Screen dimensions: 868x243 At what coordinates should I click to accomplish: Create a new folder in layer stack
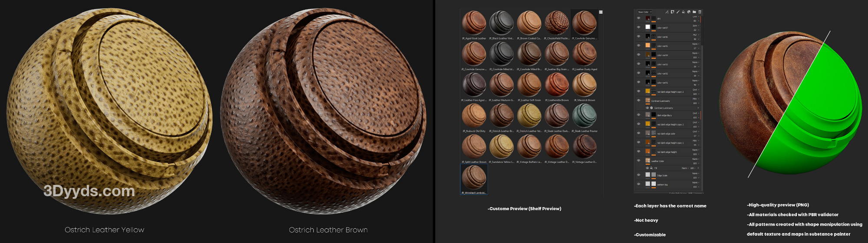coord(694,12)
